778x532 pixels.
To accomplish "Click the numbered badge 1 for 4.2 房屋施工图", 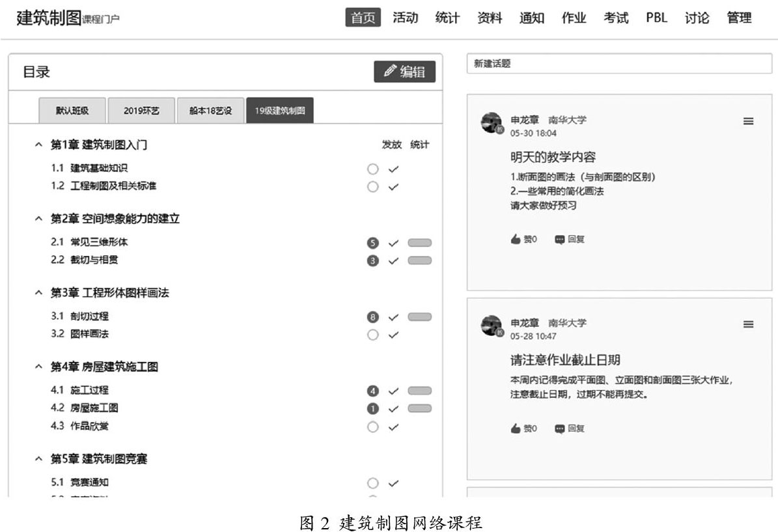I will pos(372,409).
